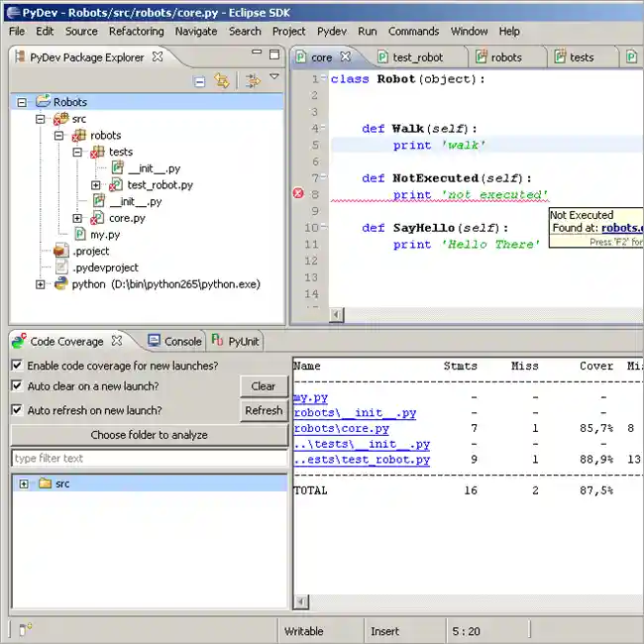Close the PyDev Package Explorer view
This screenshot has width=644, height=644.
click(x=158, y=56)
